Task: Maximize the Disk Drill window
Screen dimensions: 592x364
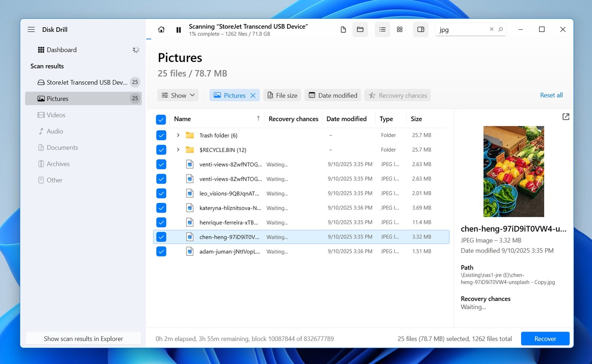Action: tap(542, 29)
